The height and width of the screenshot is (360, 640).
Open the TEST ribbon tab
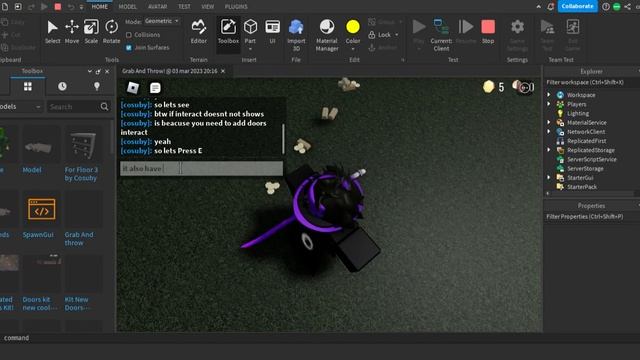click(184, 7)
